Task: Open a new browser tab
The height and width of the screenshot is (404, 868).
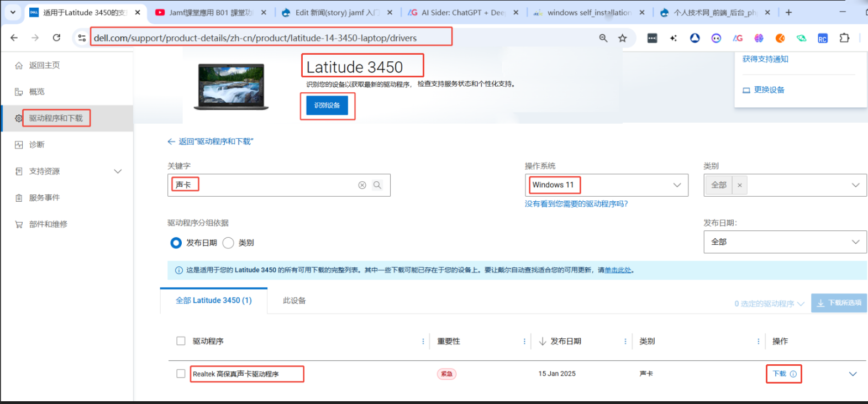Action: tap(788, 12)
